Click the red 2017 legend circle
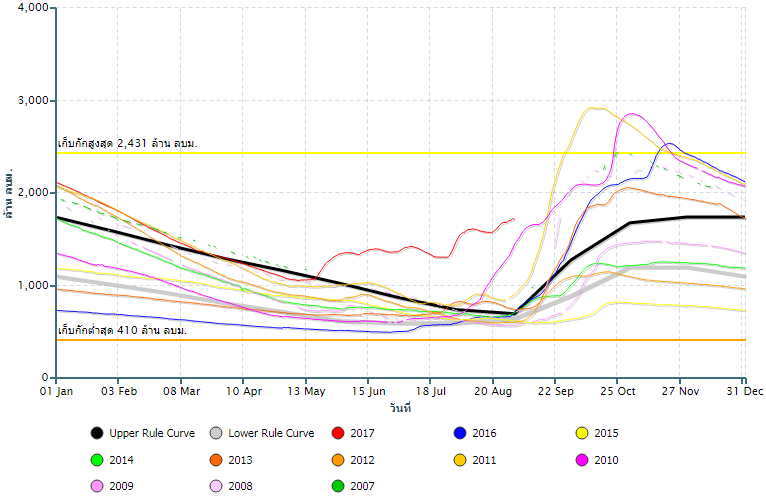Screen dimensions: 766x496 (338, 433)
